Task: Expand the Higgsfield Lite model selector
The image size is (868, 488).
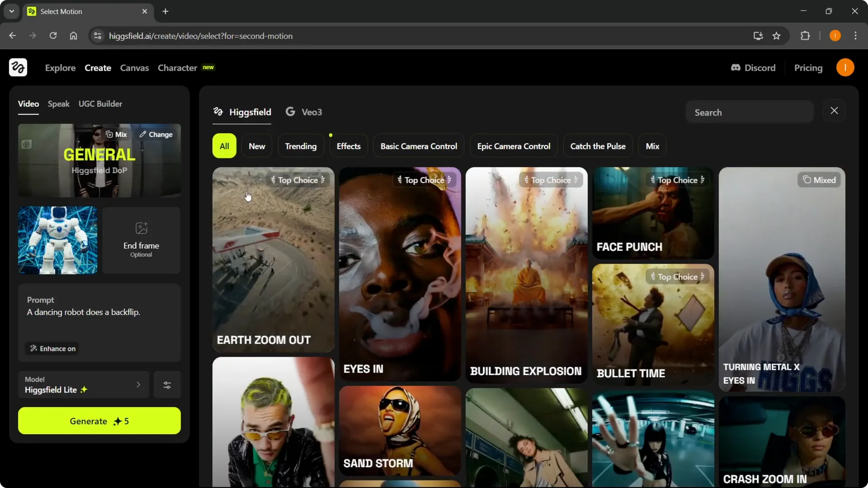Action: (x=84, y=385)
